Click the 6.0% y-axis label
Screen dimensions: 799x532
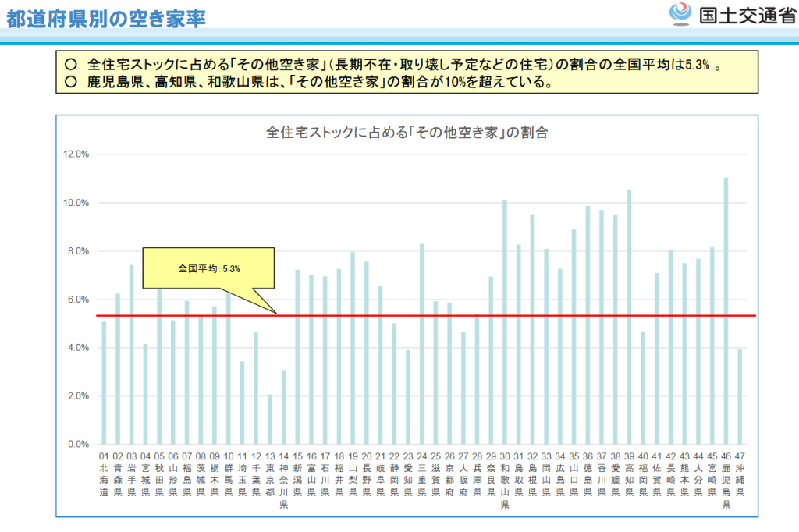[78, 300]
